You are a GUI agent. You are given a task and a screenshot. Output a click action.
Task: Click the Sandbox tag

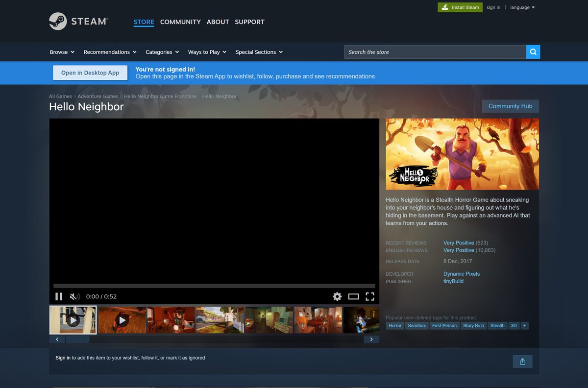coord(417,326)
